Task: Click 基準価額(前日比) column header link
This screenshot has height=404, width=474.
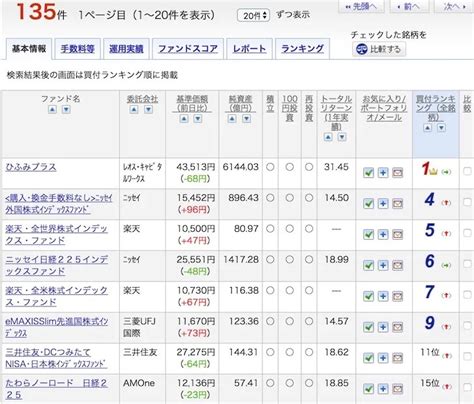Action: tap(192, 104)
